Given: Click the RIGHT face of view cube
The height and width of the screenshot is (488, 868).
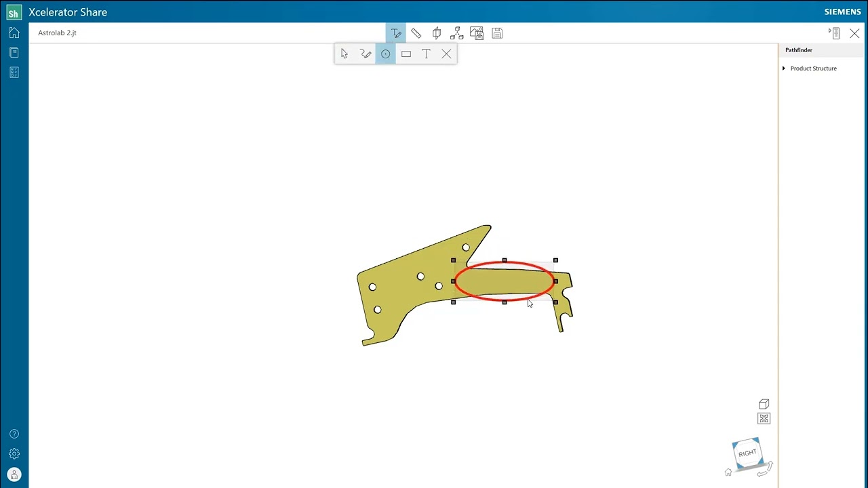Looking at the screenshot, I should (747, 453).
